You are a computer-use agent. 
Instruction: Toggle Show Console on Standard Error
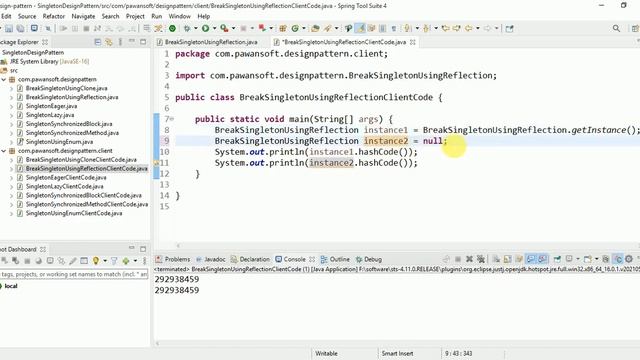pyautogui.click(x=543, y=259)
